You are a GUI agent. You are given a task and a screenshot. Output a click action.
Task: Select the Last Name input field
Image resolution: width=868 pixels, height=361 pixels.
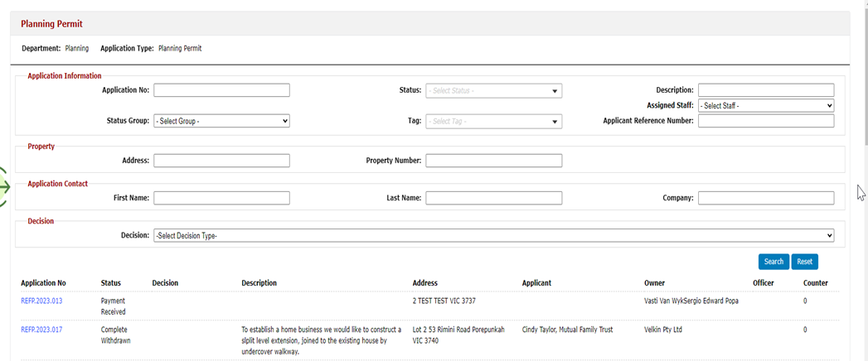pos(494,198)
